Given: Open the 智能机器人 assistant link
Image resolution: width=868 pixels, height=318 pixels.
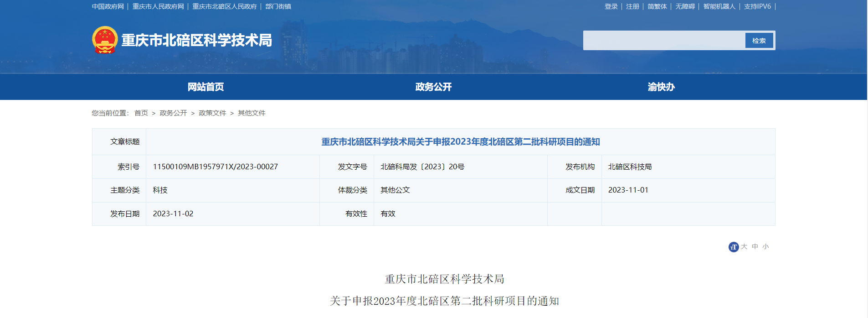Looking at the screenshot, I should 719,6.
